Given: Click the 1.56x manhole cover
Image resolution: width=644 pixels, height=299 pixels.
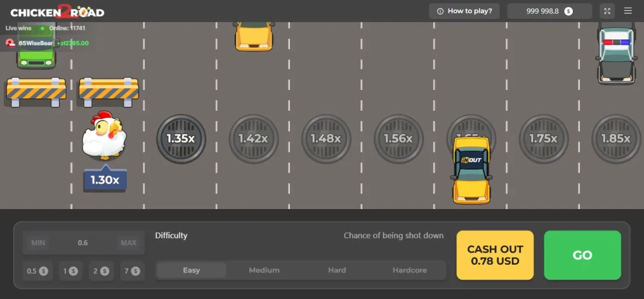Looking at the screenshot, I should coord(399,138).
